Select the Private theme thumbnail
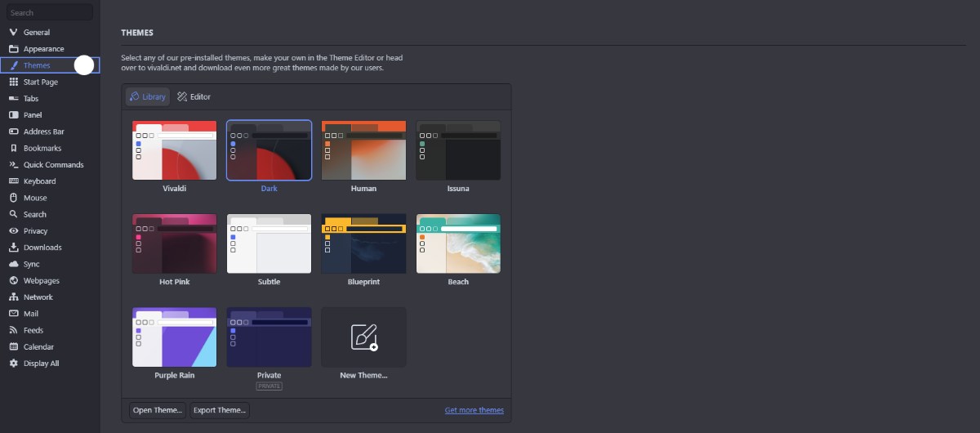 [x=269, y=337]
